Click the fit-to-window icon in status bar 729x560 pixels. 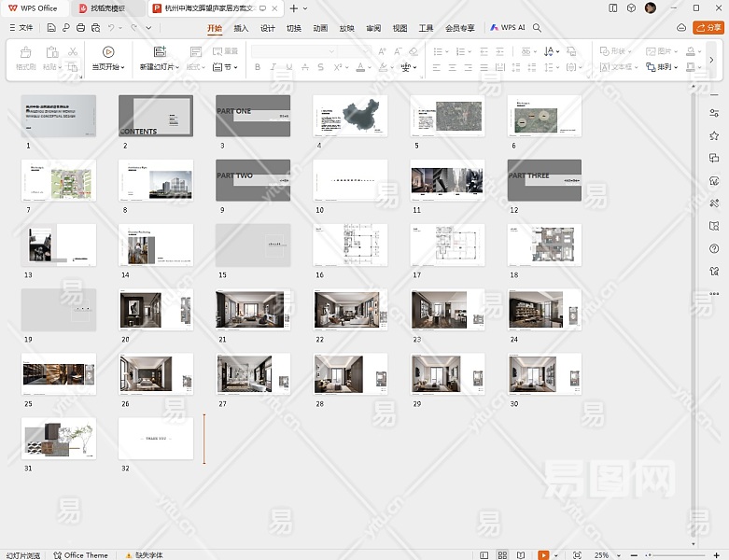pyautogui.click(x=577, y=554)
